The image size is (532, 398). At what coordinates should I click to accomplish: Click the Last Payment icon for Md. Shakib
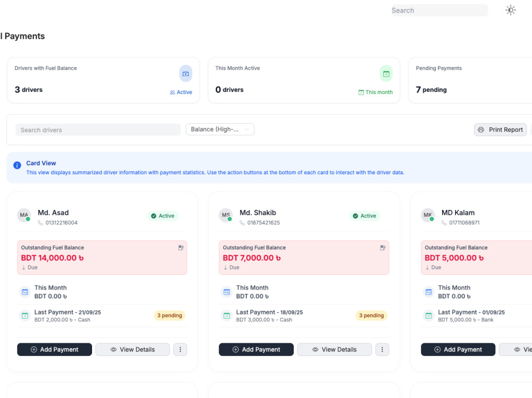tap(227, 316)
